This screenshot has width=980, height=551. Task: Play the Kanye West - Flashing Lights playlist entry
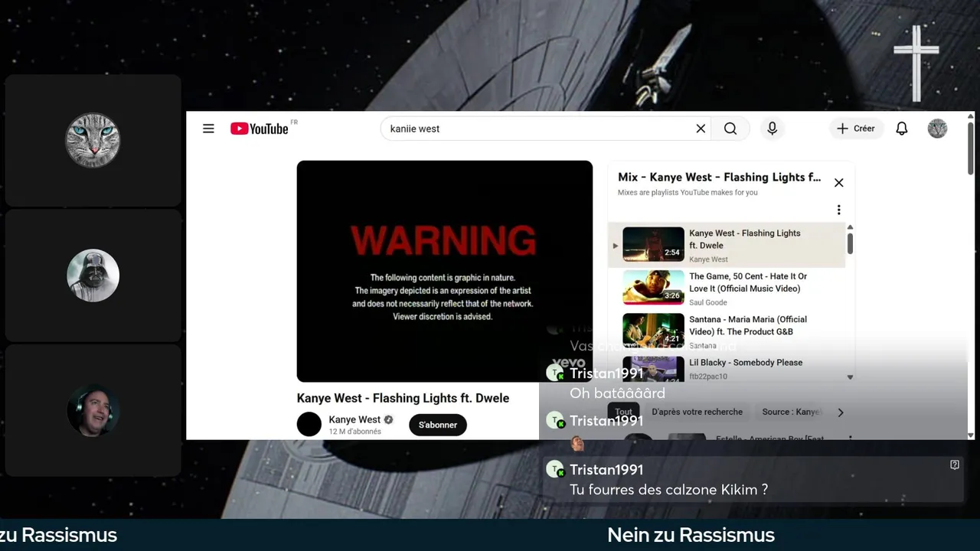tap(727, 246)
